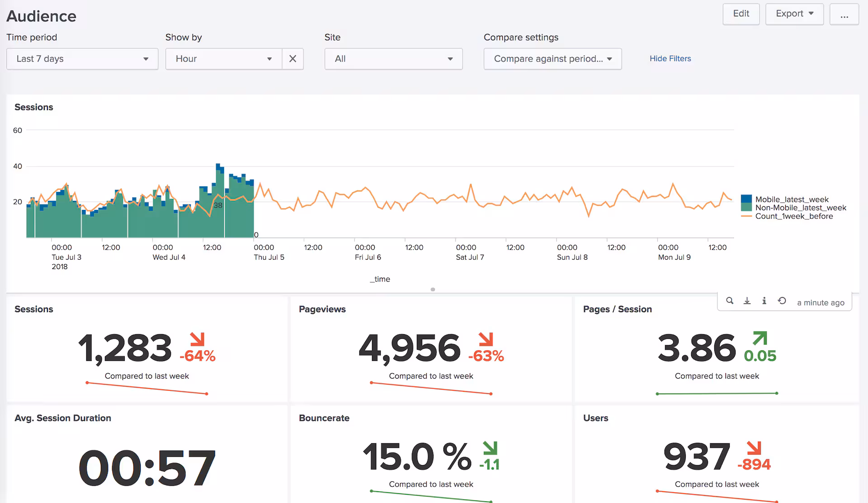Screen dimensions: 868x503
Task: Toggle Mobile_latest_week legend color swatch
Action: click(x=746, y=199)
